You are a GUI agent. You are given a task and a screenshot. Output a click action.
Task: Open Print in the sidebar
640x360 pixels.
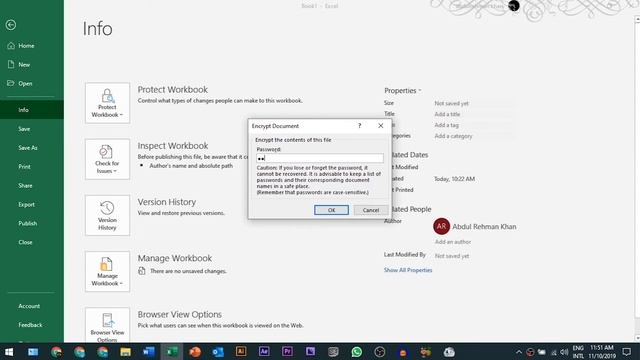pyautogui.click(x=24, y=167)
